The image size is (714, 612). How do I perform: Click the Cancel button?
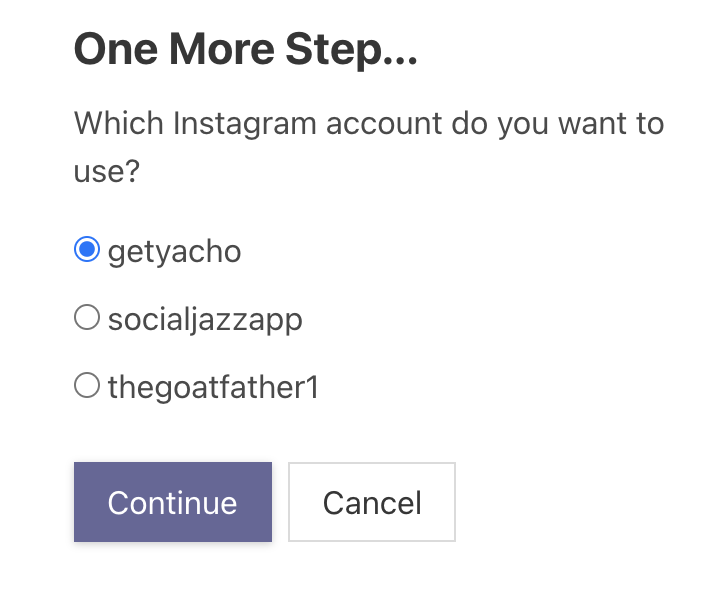tap(372, 502)
